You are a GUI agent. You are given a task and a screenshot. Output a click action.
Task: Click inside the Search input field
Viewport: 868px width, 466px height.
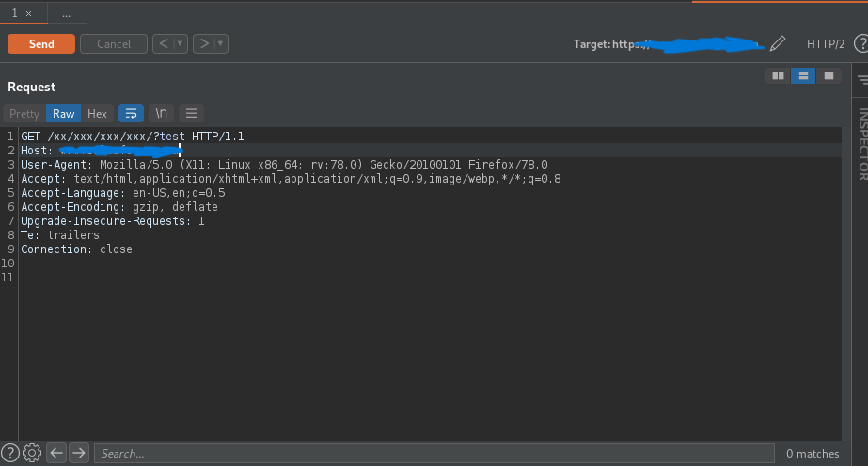point(433,453)
